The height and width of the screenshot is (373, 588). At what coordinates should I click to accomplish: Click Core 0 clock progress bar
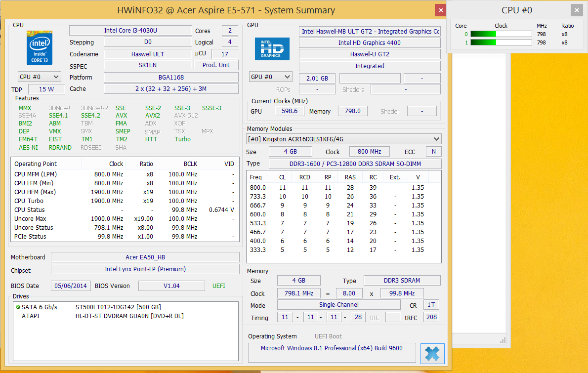point(501,34)
